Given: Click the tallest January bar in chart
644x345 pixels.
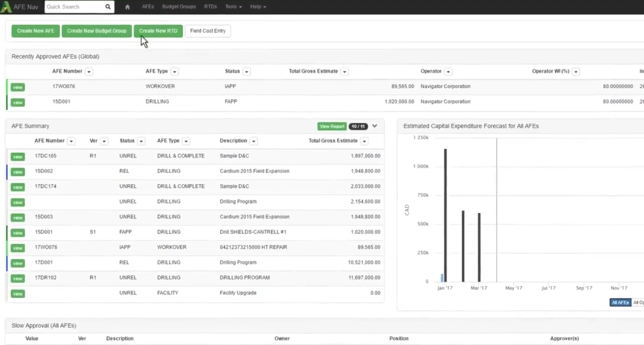Looking at the screenshot, I should 445,215.
